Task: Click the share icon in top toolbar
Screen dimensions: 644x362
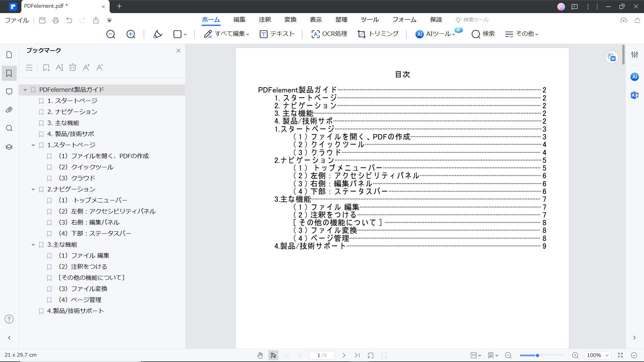Action: (x=96, y=20)
